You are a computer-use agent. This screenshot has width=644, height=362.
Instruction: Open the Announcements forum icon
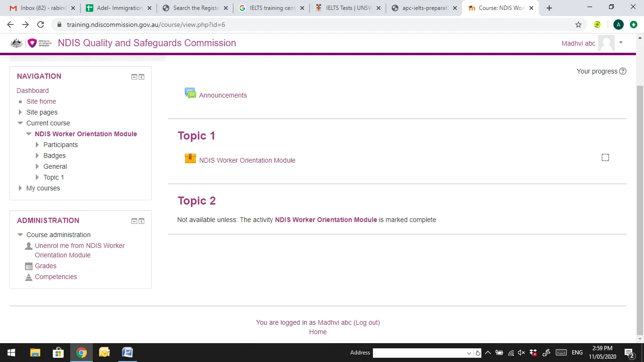click(x=190, y=93)
